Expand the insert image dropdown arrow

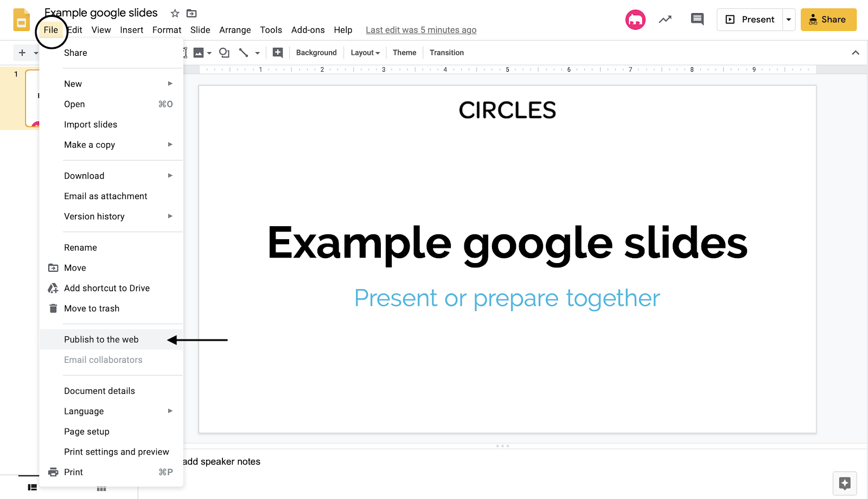(x=209, y=53)
